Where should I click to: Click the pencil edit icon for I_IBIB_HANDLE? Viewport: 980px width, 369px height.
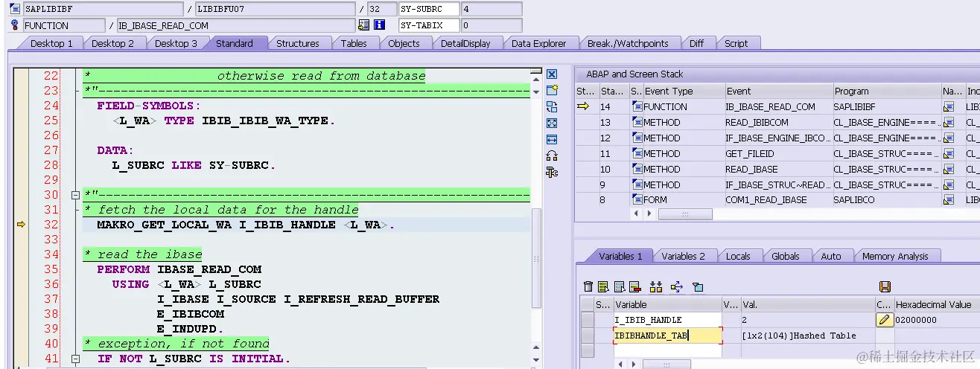(885, 320)
